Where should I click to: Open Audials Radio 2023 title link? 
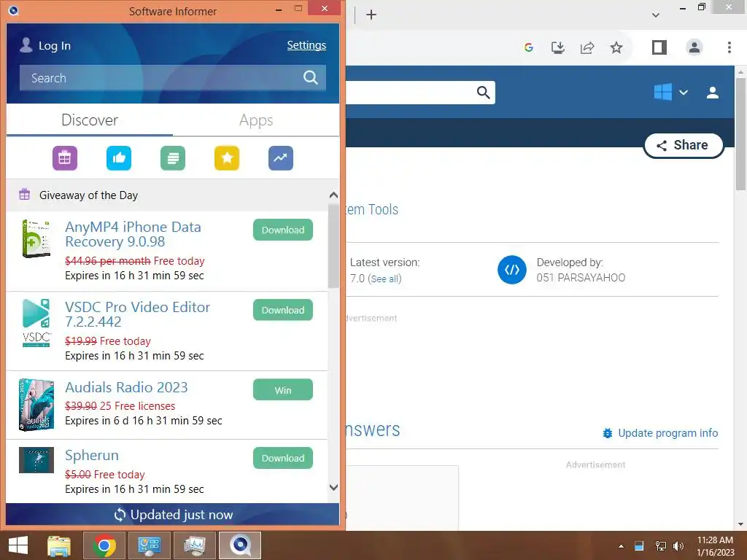[126, 387]
